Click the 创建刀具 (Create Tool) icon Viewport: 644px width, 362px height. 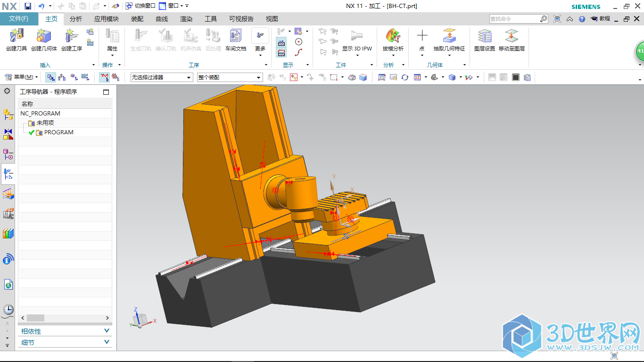pos(17,36)
